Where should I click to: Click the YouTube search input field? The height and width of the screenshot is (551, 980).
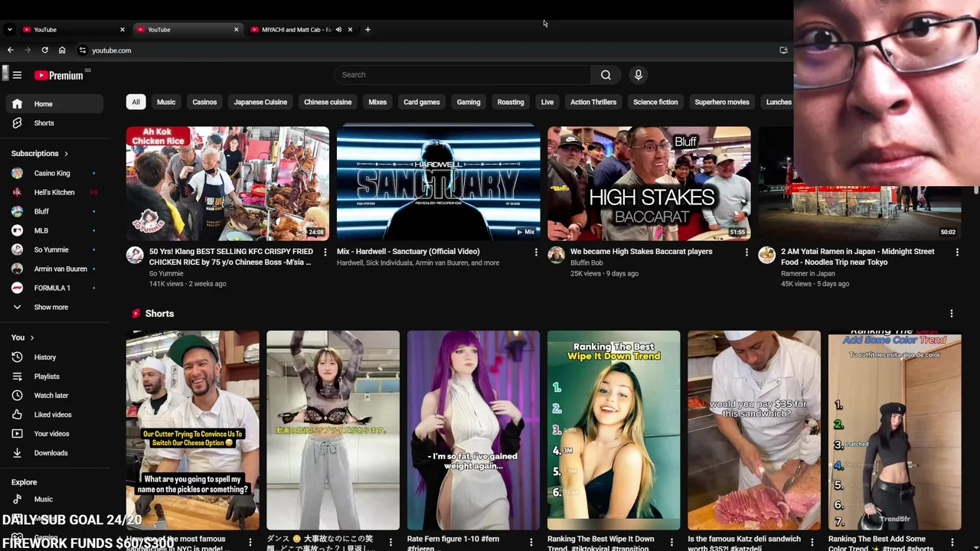click(462, 75)
